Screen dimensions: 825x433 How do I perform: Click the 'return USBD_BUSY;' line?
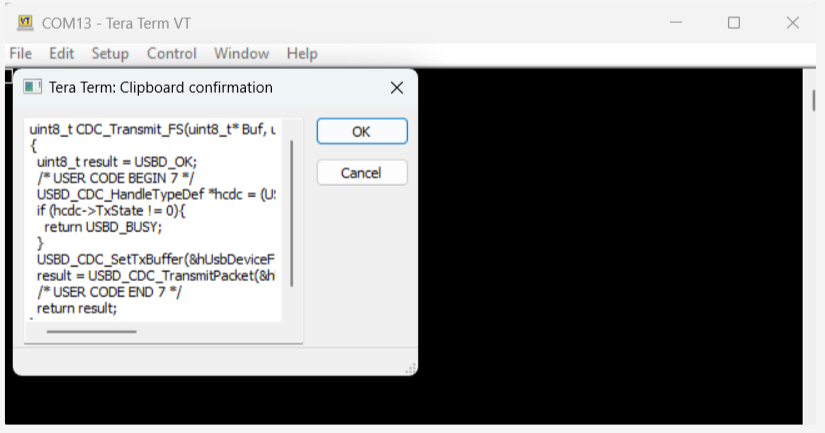pos(103,227)
